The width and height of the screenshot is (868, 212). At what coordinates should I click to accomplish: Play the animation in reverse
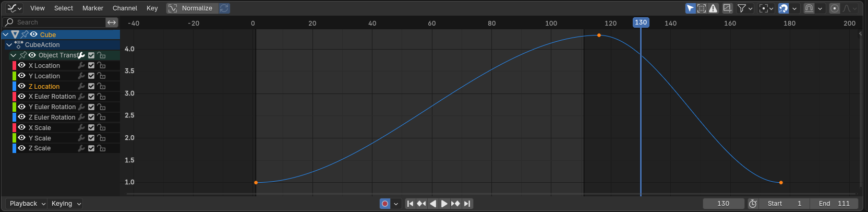tap(433, 204)
